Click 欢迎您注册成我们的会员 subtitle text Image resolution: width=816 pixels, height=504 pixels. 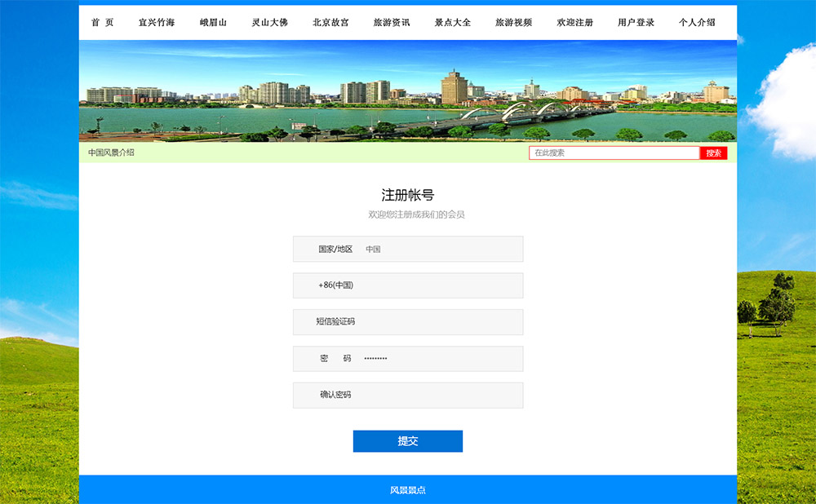(x=416, y=214)
